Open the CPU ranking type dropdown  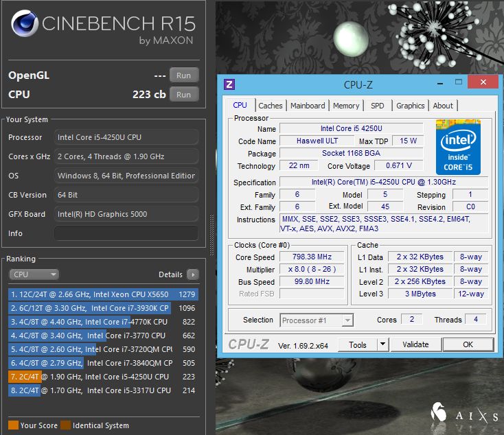tap(34, 274)
